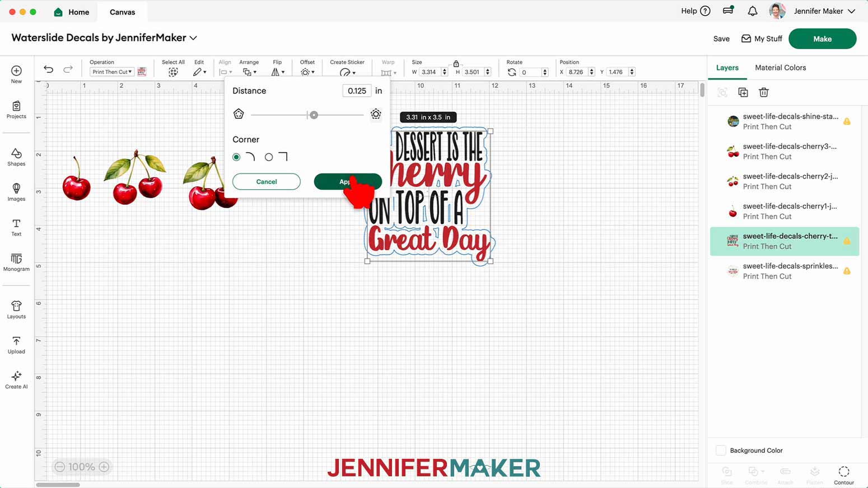Click the Position Y stepper arrows
The width and height of the screenshot is (868, 488).
point(632,72)
